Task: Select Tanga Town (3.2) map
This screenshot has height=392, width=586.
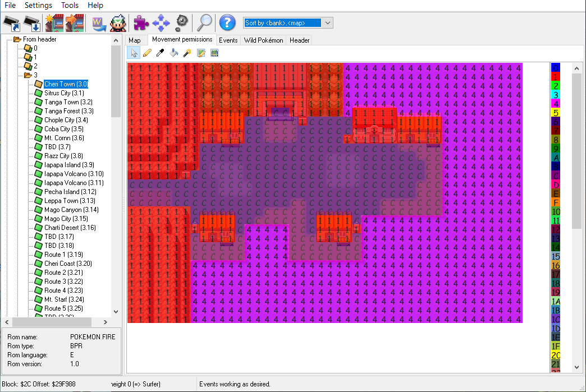Action: (x=68, y=102)
